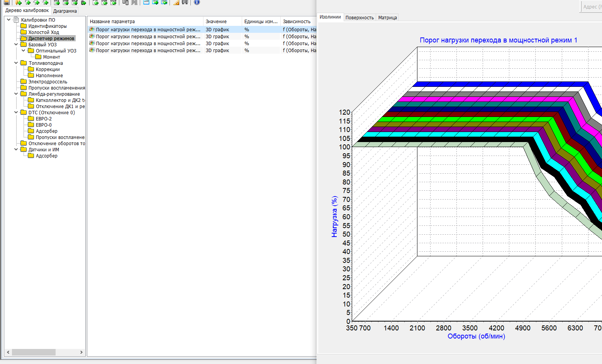Open the Поверхность tab
Screen dimensions: 602x364
click(360, 18)
